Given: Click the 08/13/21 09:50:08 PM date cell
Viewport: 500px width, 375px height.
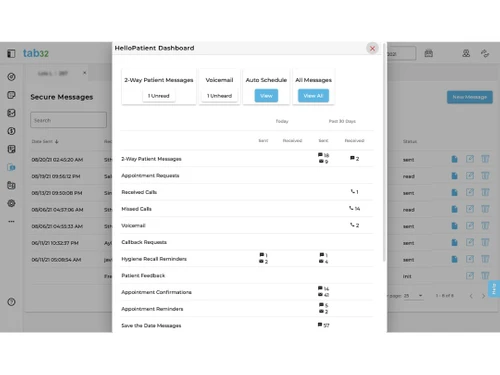Looking at the screenshot, I should (57, 193).
